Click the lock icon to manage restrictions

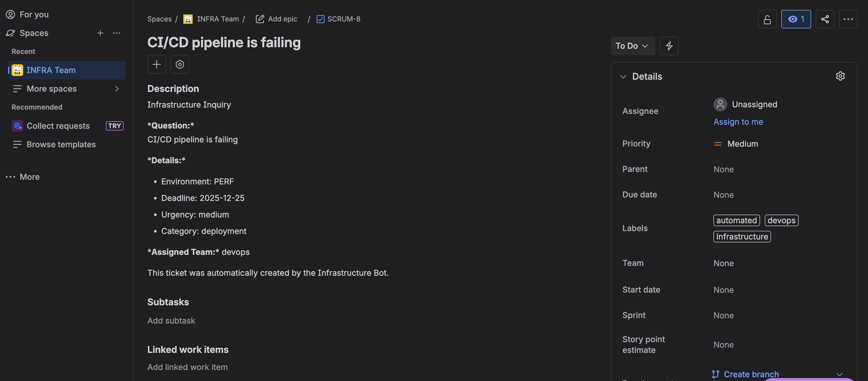coord(767,19)
